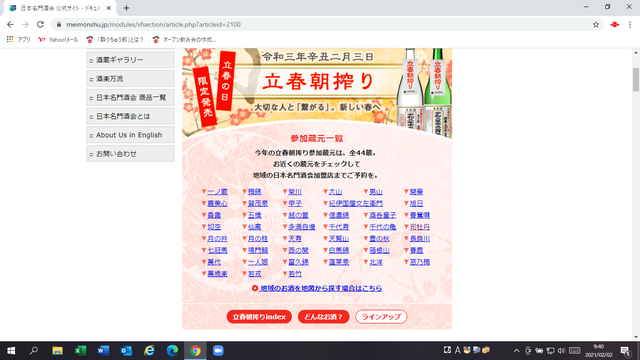This screenshot has width=640, height=360.
Task: Open the 多満自慢 brewery link
Action: (x=302, y=227)
